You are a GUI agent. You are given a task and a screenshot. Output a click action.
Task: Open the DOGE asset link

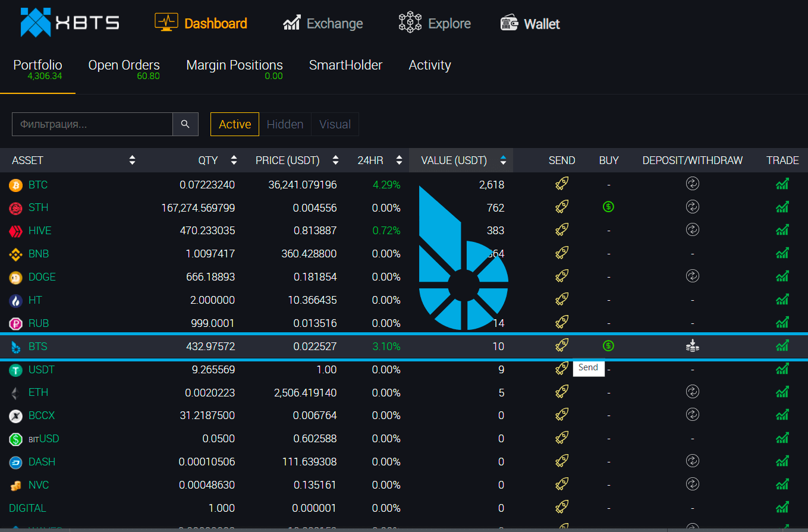pyautogui.click(x=42, y=277)
